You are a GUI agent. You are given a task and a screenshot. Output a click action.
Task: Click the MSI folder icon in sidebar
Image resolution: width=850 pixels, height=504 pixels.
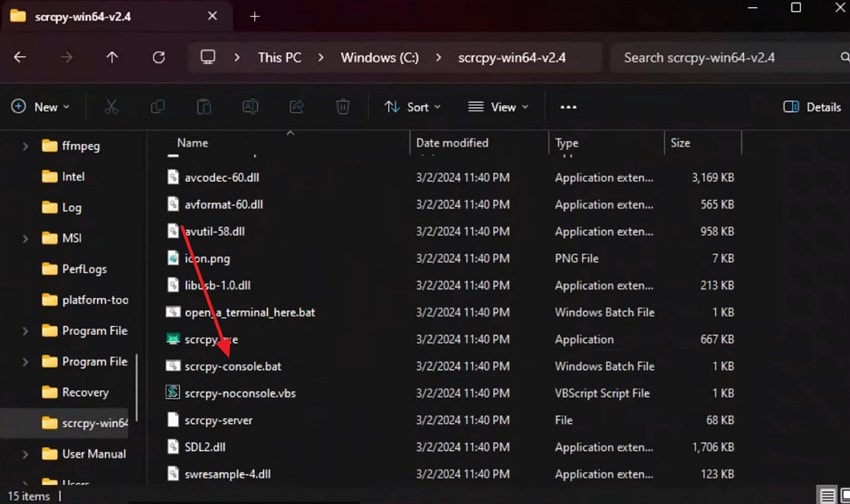[49, 238]
